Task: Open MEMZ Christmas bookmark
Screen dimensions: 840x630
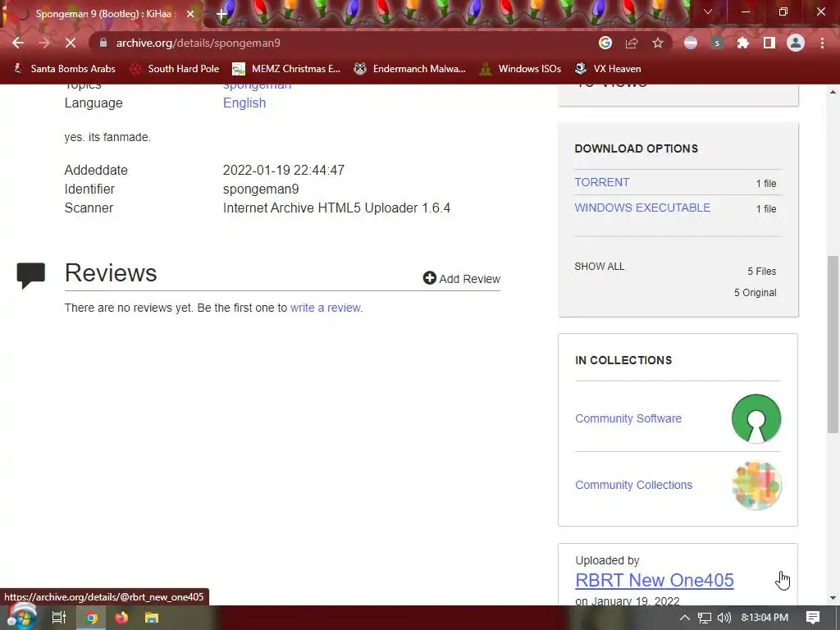Action: click(286, 69)
